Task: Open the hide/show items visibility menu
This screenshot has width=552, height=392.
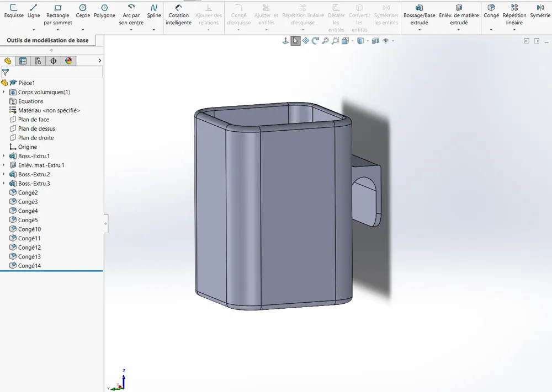Action: (386, 40)
